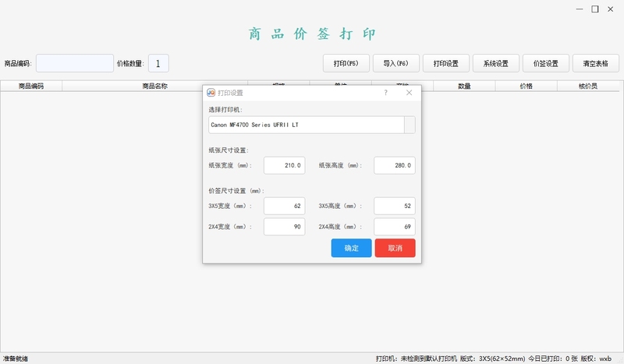The width and height of the screenshot is (624, 364).
Task: Click the 版式: 3X5(62×52mm) status entry
Action: (x=493, y=359)
